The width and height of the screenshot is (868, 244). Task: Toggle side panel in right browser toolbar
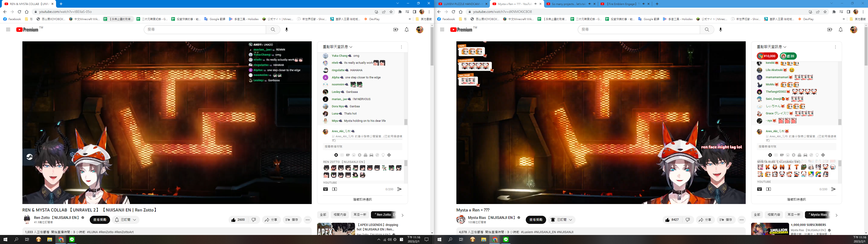point(849,12)
